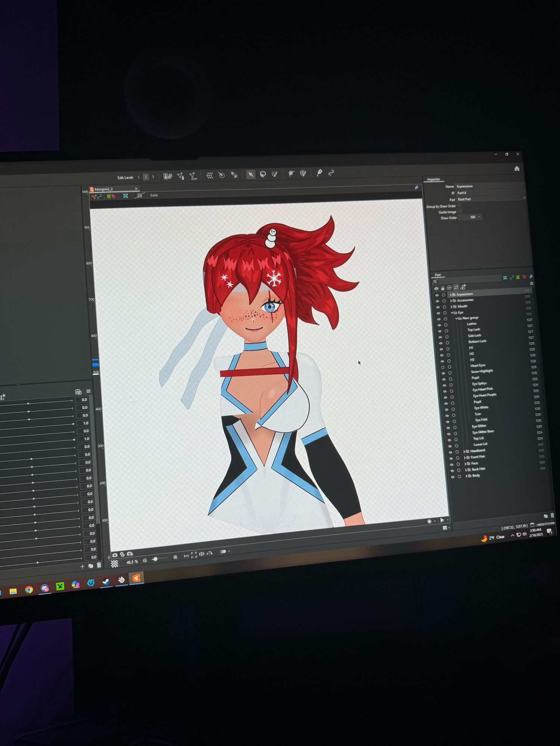Delete parameter using trash icon

coord(99,565)
